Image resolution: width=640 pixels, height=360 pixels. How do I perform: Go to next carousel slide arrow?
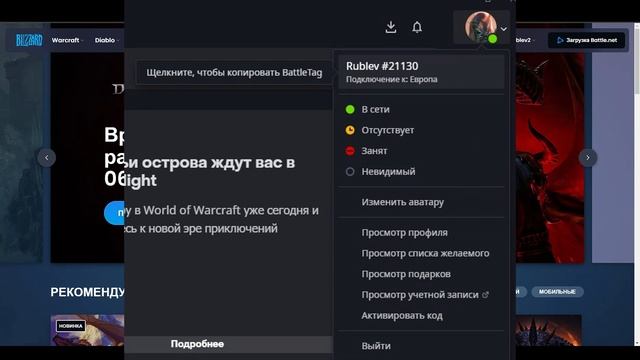pos(588,158)
